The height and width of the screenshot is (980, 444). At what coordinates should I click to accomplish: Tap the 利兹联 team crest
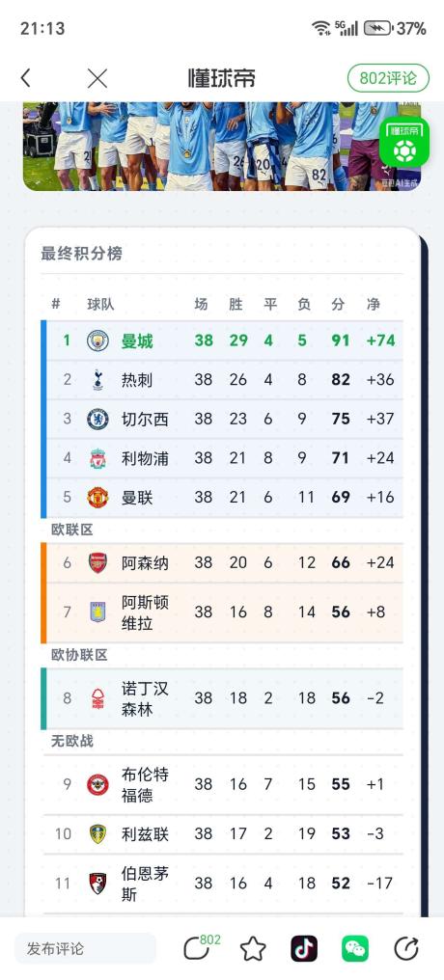click(98, 833)
